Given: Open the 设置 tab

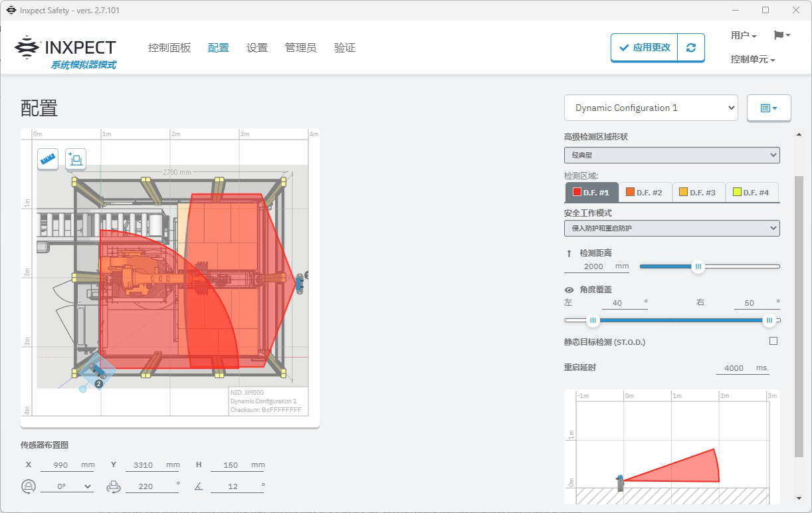Looking at the screenshot, I should pos(257,48).
